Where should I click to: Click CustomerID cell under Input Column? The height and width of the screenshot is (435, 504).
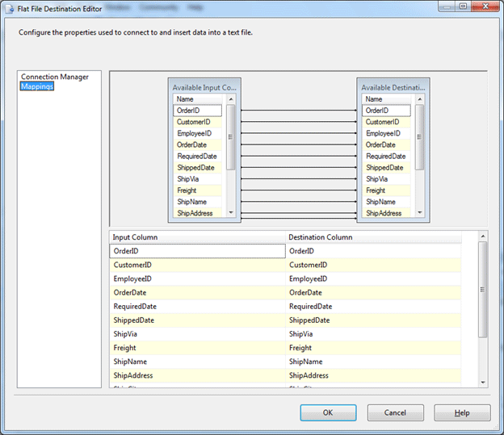pos(197,265)
